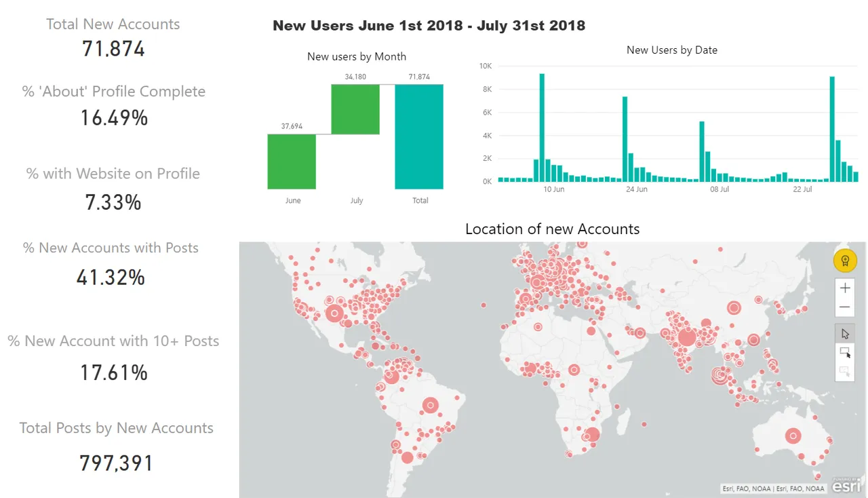
Task: Click the Esri, FAO, NOAA attribution text
Action: pos(773,489)
